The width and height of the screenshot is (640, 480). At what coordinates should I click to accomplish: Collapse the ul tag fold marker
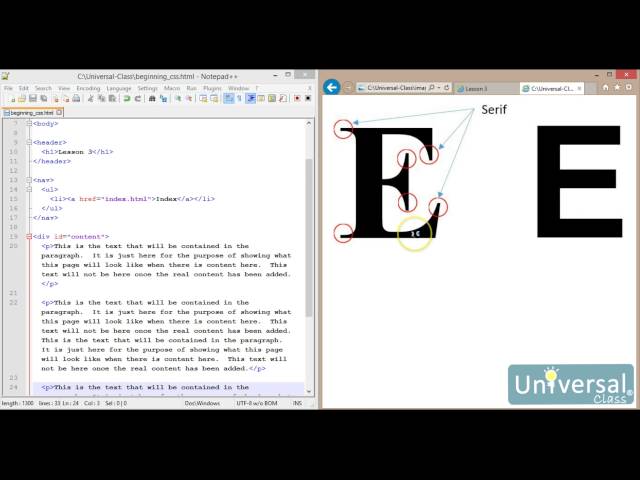click(x=29, y=189)
